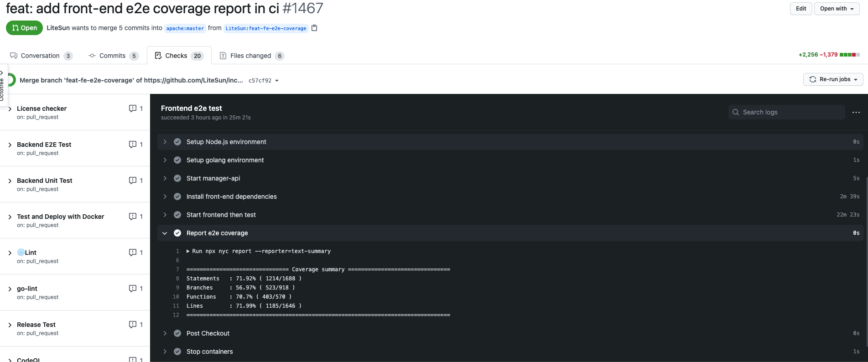Click the Open status badge
Image resolution: width=868 pixels, height=362 pixels.
coord(24,28)
